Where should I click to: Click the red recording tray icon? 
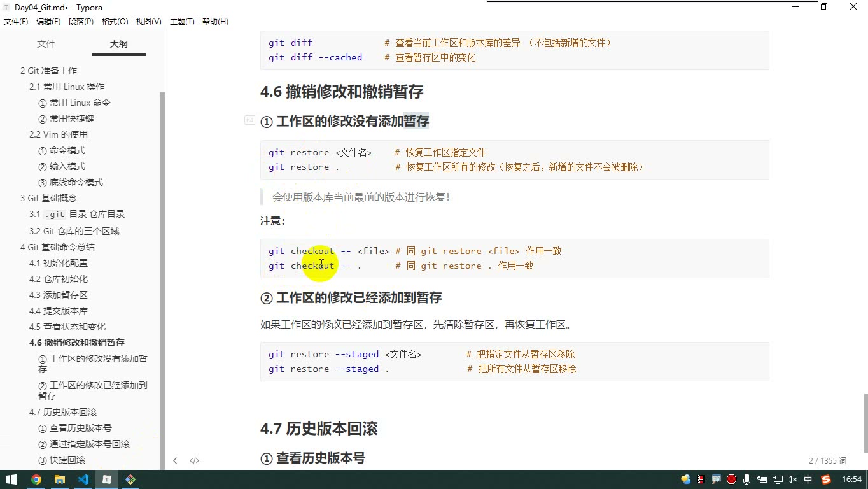[x=732, y=479]
